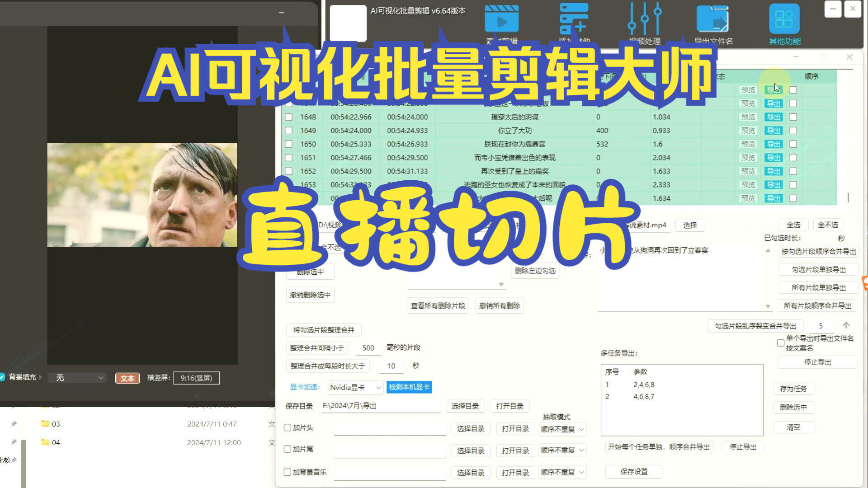The image size is (868, 488).
Task: Click 选择目录 next to 保存目录
Action: tap(465, 406)
